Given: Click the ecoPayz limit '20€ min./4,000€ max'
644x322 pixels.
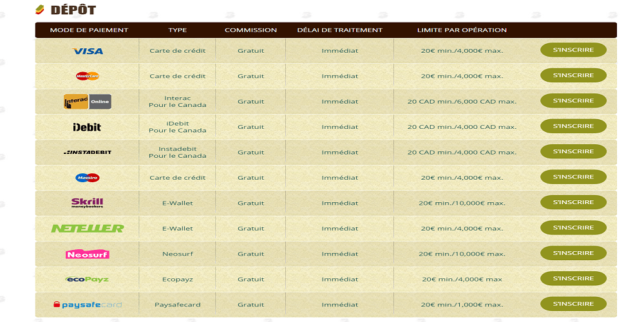Looking at the screenshot, I should [x=462, y=279].
